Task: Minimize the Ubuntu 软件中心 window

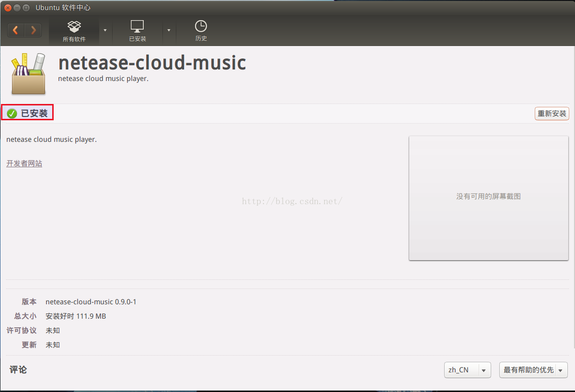Action: [17, 8]
